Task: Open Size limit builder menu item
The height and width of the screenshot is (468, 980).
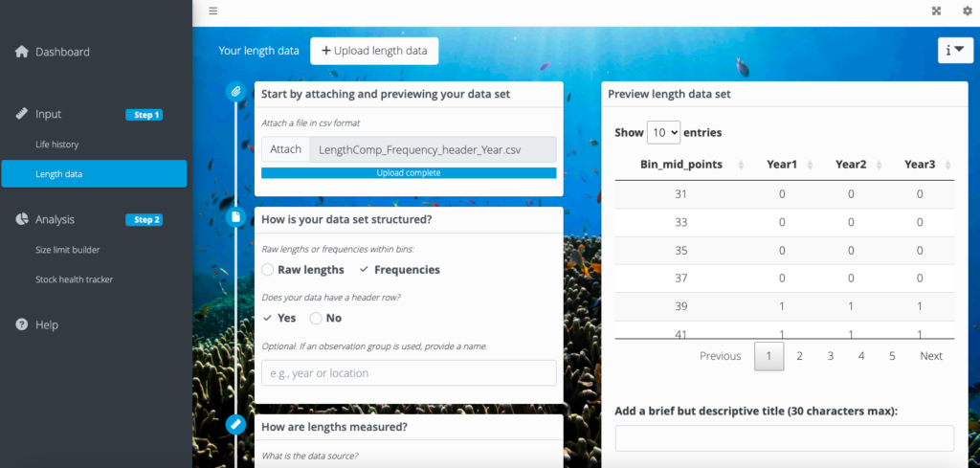Action: click(68, 249)
